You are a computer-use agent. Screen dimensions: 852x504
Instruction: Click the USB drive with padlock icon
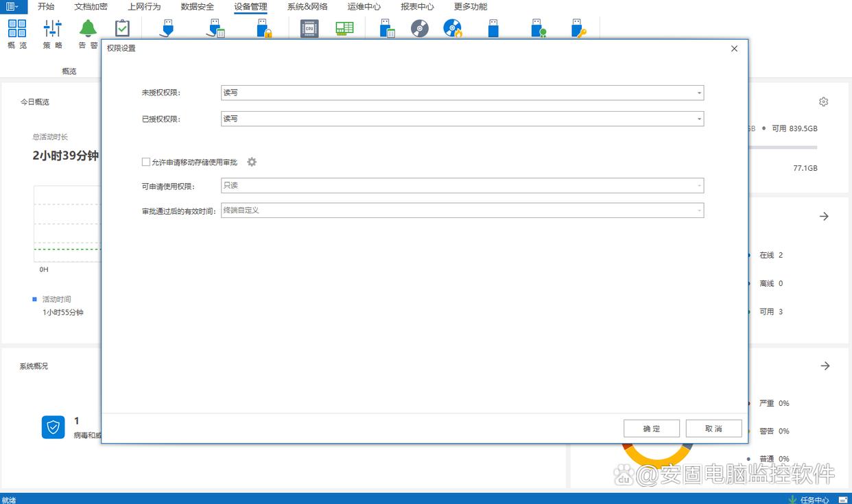(264, 28)
